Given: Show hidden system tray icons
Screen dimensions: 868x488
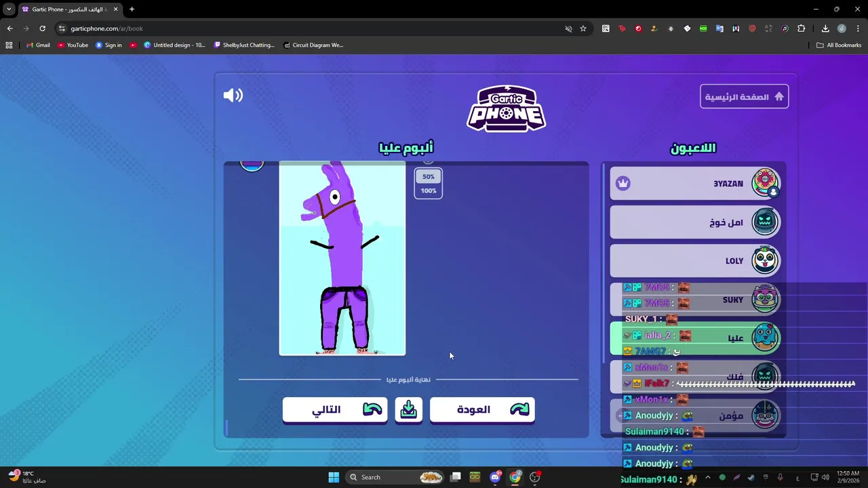Looking at the screenshot, I should [x=708, y=477].
